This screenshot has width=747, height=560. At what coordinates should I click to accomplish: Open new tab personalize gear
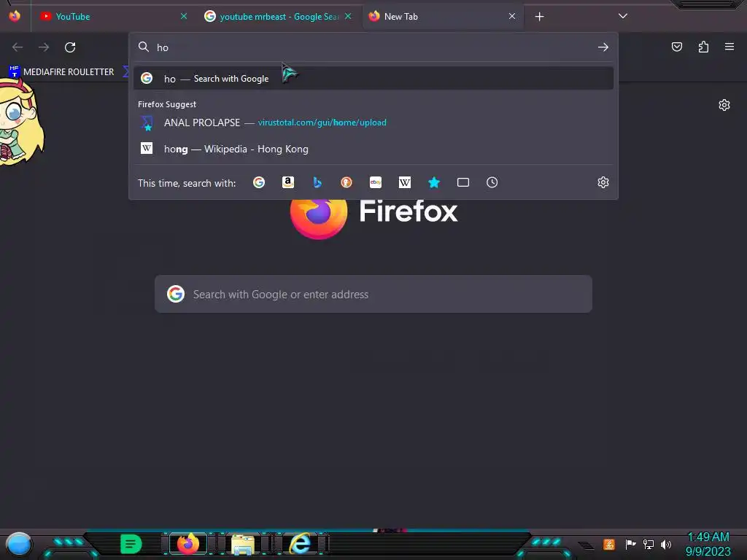724,105
